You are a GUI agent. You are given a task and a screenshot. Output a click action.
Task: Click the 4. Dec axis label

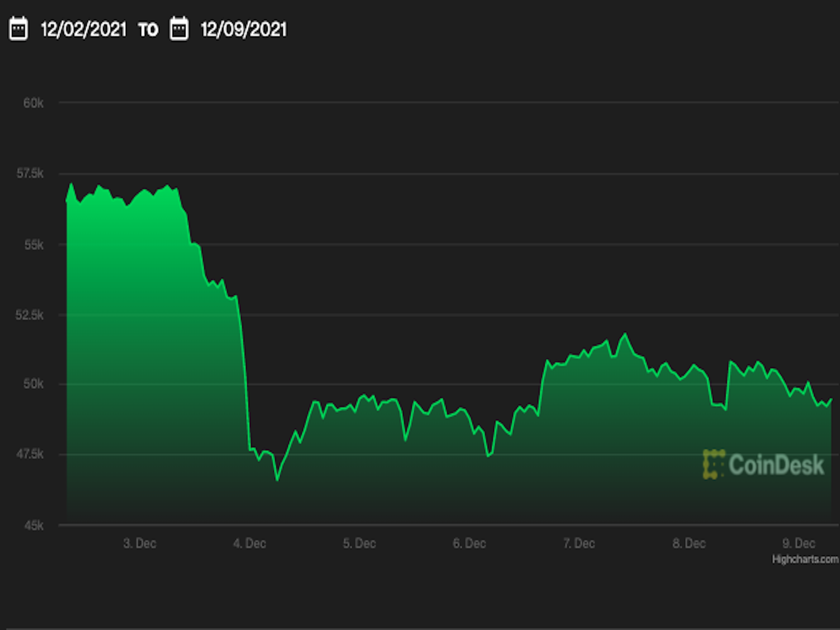click(249, 543)
